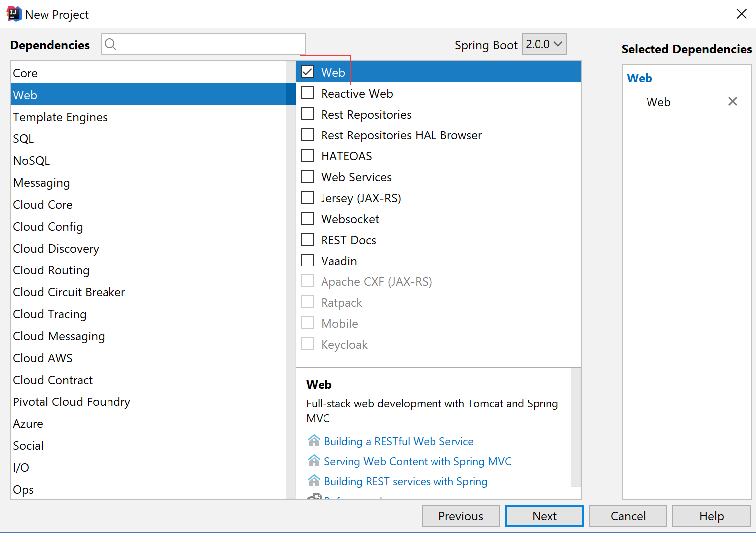Enable the Reactive Web checkbox
The image size is (756, 533).
tap(308, 93)
